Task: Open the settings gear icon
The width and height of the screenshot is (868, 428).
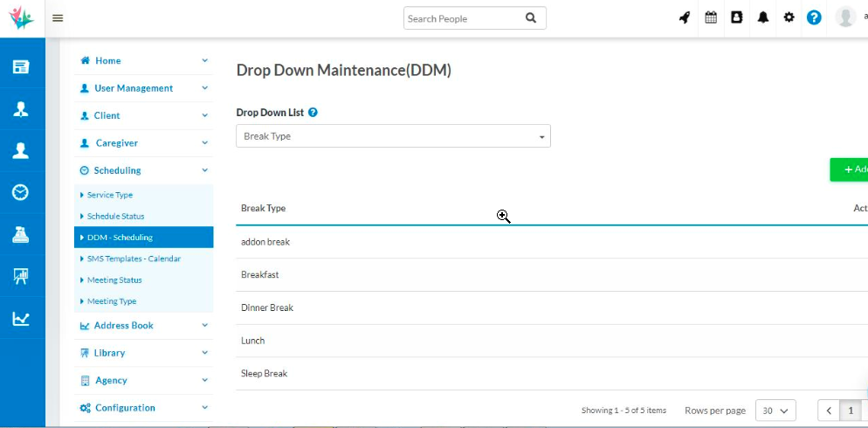Action: tap(789, 17)
